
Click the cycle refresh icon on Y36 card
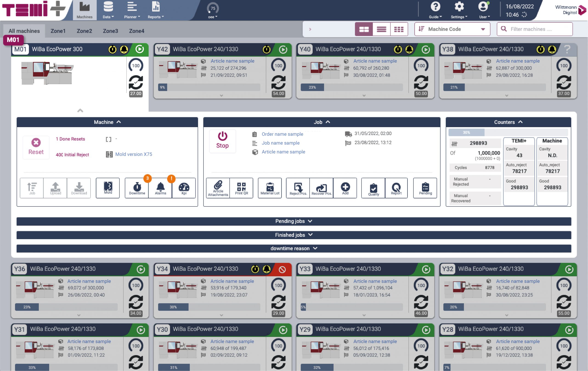tap(136, 302)
